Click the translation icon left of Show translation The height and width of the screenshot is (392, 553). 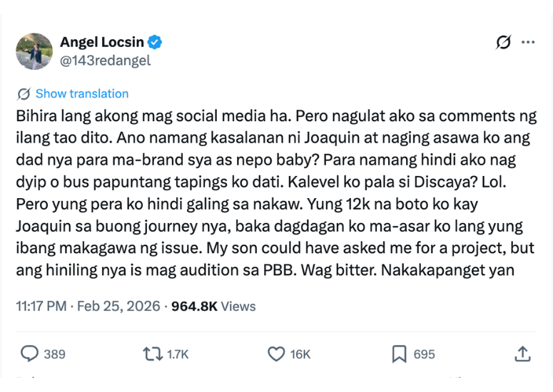coord(24,94)
